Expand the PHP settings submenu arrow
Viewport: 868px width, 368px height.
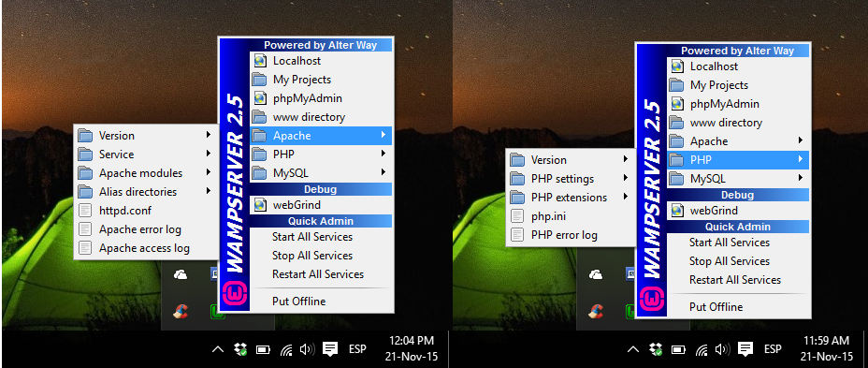626,179
